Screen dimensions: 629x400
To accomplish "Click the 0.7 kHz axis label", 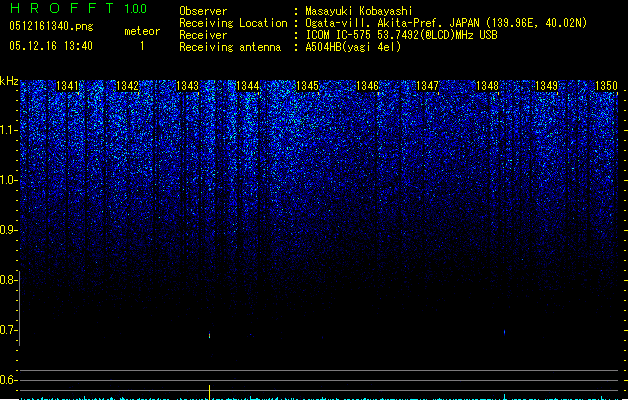I will 8,330.
